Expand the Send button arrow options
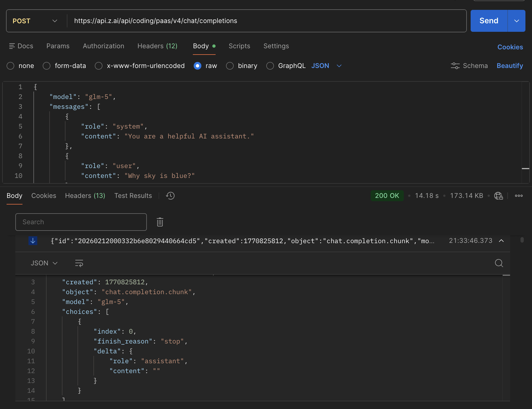This screenshot has width=532, height=409. tap(516, 21)
